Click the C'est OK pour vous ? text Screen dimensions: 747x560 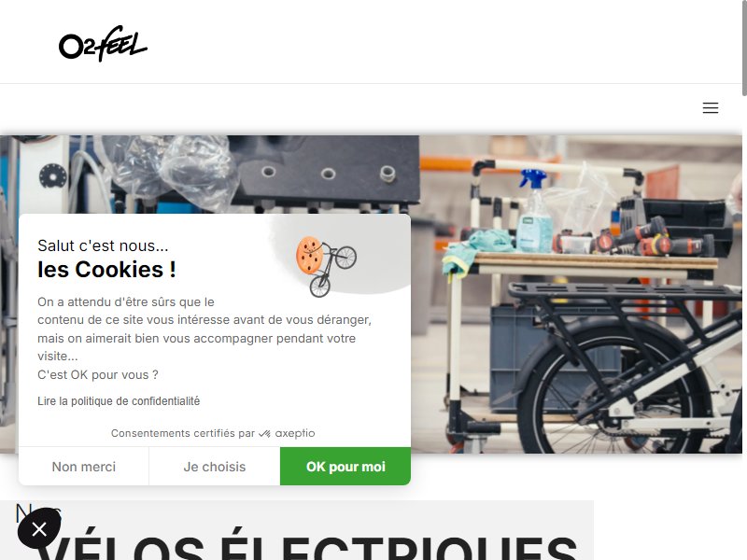tap(98, 375)
